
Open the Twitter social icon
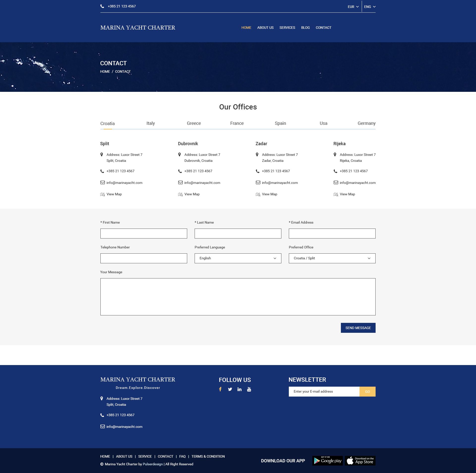click(230, 389)
